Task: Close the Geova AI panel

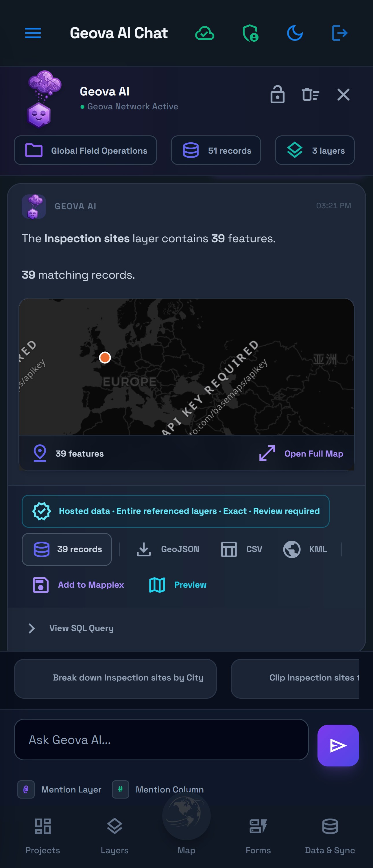Action: tap(344, 95)
